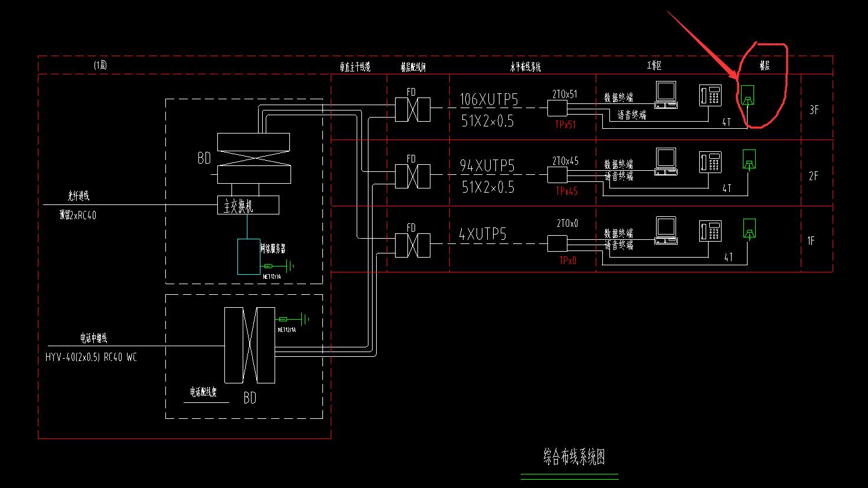Screen dimensions: 868x488
Task: Select the computer terminal icon on 1F
Action: point(666,230)
